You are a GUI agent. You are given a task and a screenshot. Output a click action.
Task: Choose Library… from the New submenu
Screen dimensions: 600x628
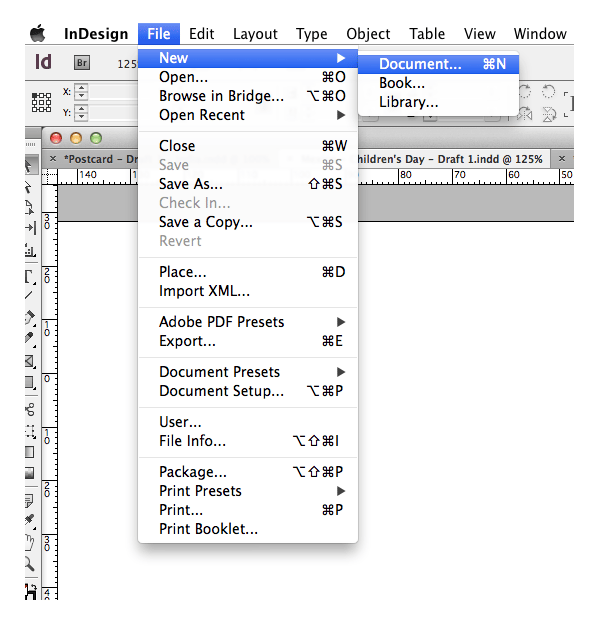pyautogui.click(x=438, y=102)
